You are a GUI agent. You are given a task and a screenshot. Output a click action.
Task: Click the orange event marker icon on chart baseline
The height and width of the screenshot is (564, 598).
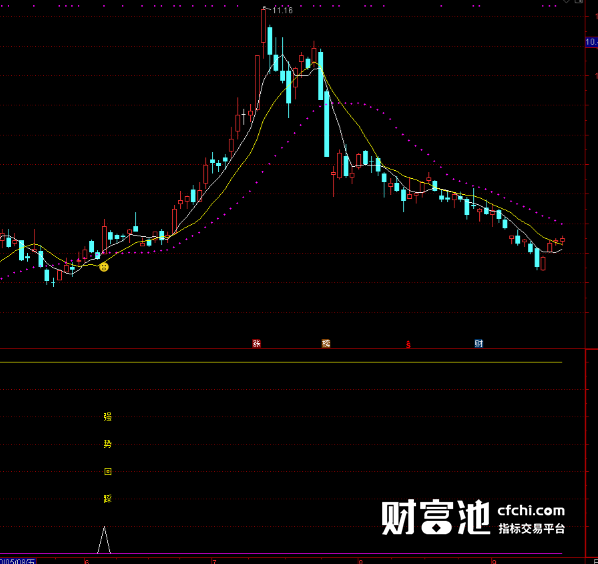point(326,344)
